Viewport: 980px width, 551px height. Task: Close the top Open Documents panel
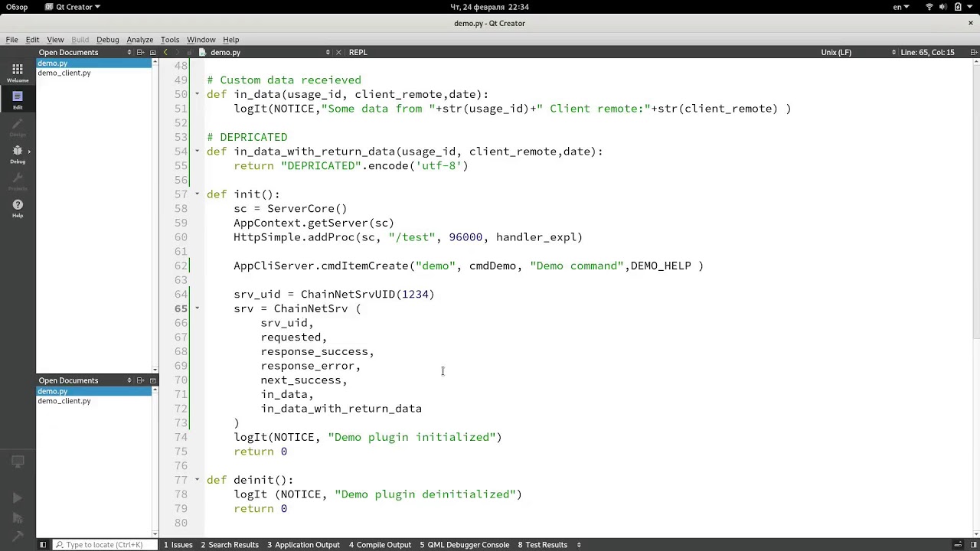pos(152,52)
